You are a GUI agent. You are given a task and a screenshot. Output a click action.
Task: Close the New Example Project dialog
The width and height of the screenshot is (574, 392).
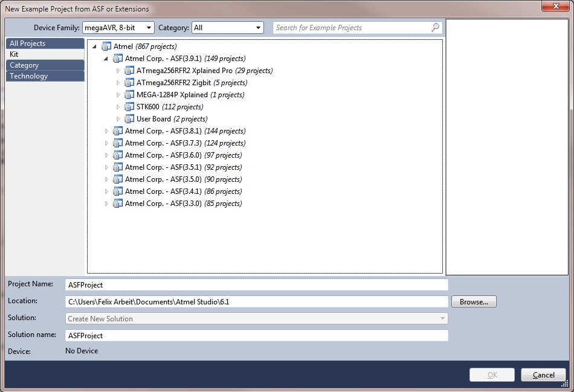(x=555, y=6)
